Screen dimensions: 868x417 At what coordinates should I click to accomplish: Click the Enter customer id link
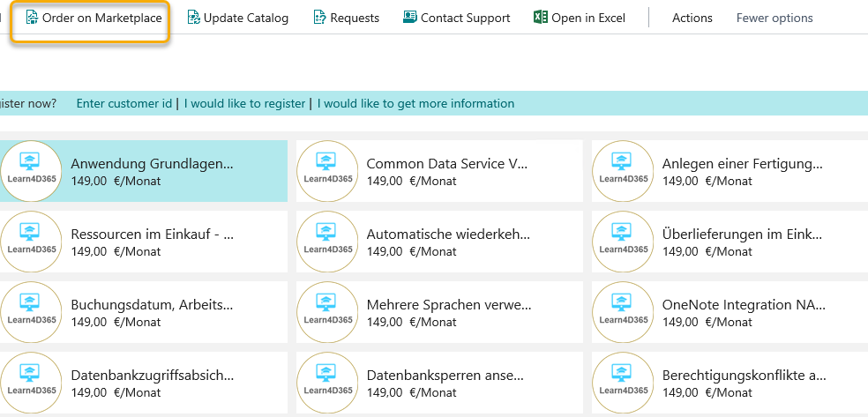tap(124, 103)
